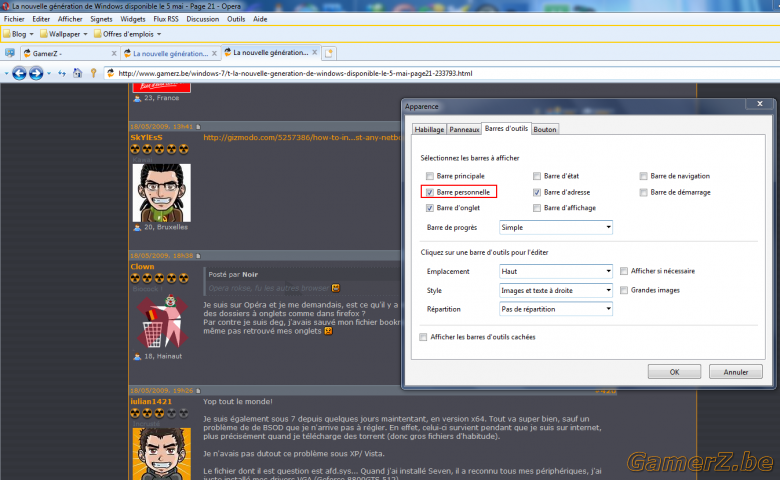Open a new tab with the page icon

328,53
